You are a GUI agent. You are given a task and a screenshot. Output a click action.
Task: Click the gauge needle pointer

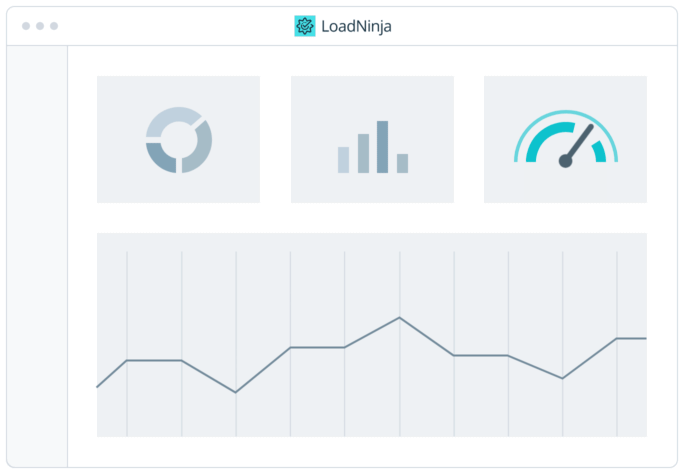580,142
